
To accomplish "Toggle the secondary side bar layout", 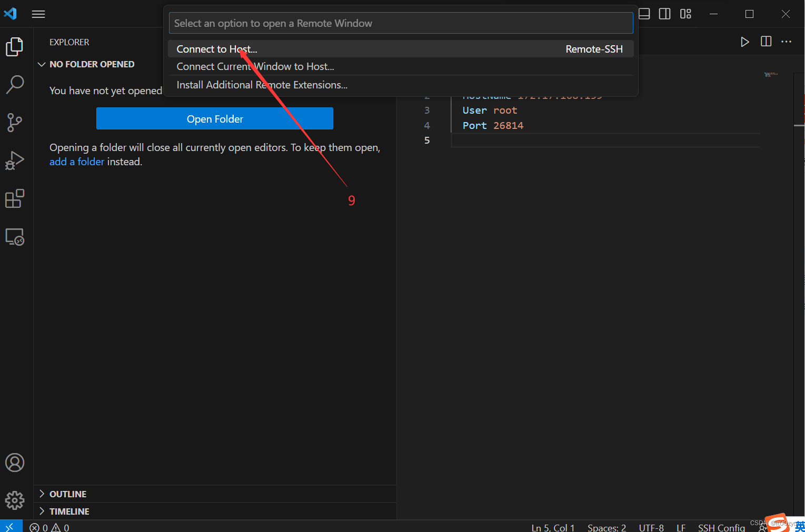I will point(665,14).
